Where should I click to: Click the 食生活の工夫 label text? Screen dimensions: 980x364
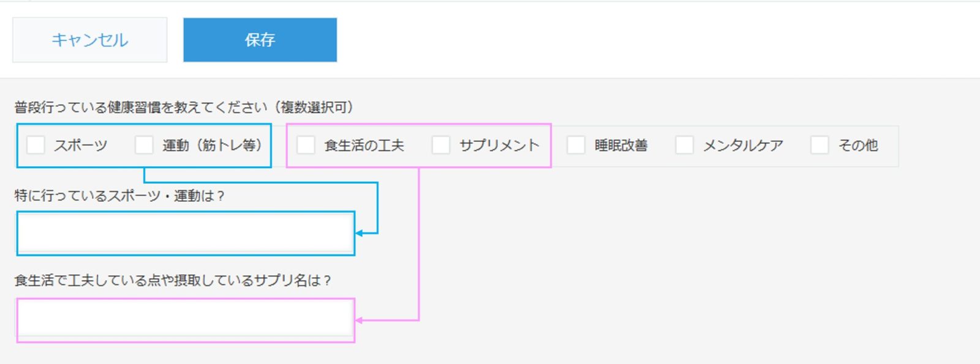pyautogui.click(x=364, y=146)
